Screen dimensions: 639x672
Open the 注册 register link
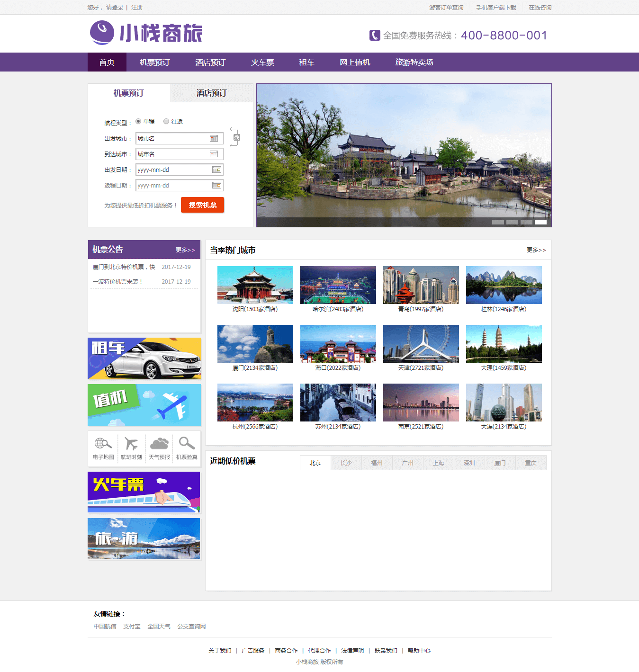(137, 8)
